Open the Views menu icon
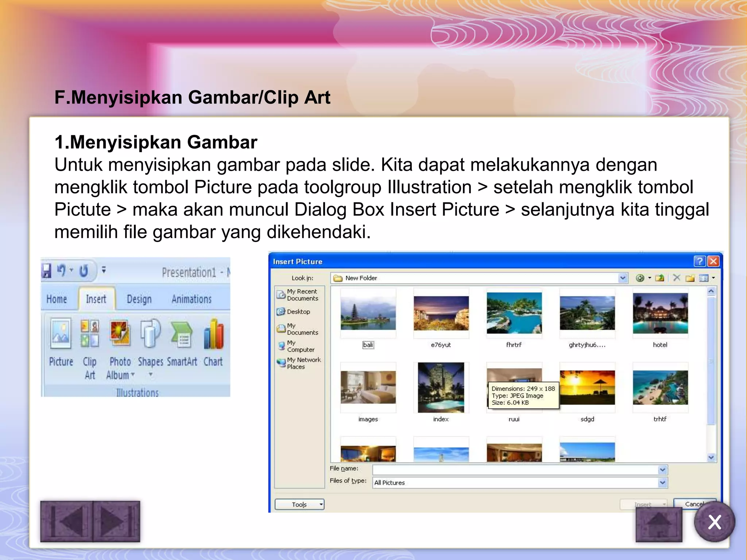 (704, 278)
